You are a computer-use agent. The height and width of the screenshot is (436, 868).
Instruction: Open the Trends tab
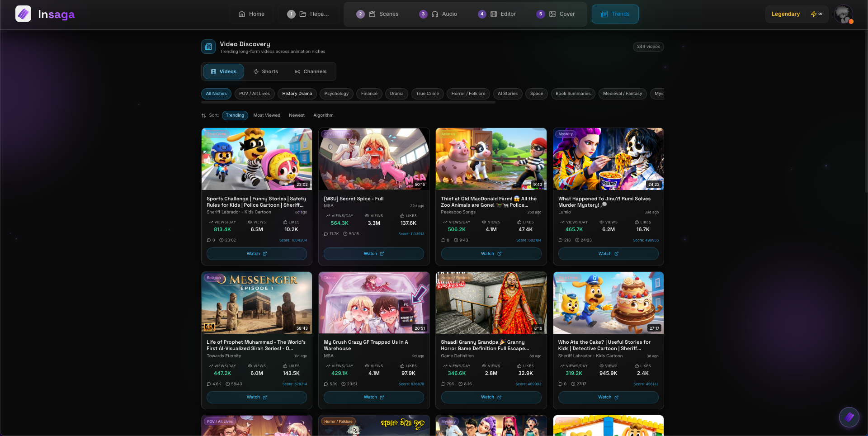point(615,14)
